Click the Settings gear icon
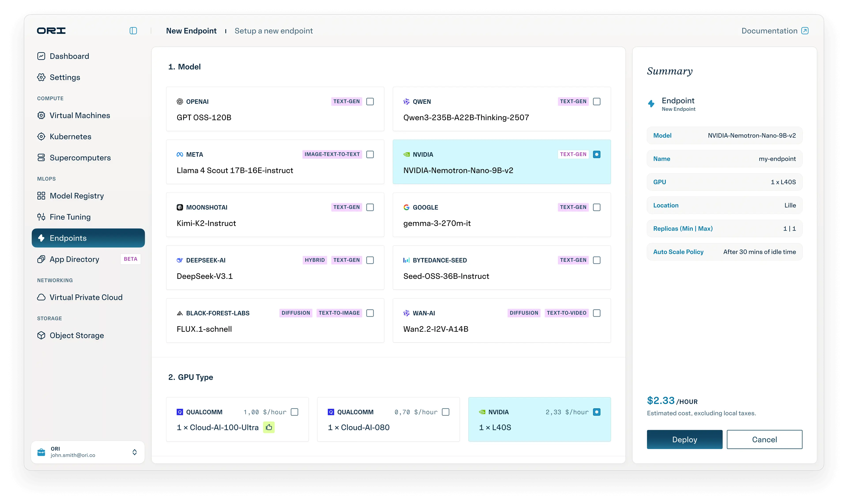The image size is (848, 504). tap(41, 77)
